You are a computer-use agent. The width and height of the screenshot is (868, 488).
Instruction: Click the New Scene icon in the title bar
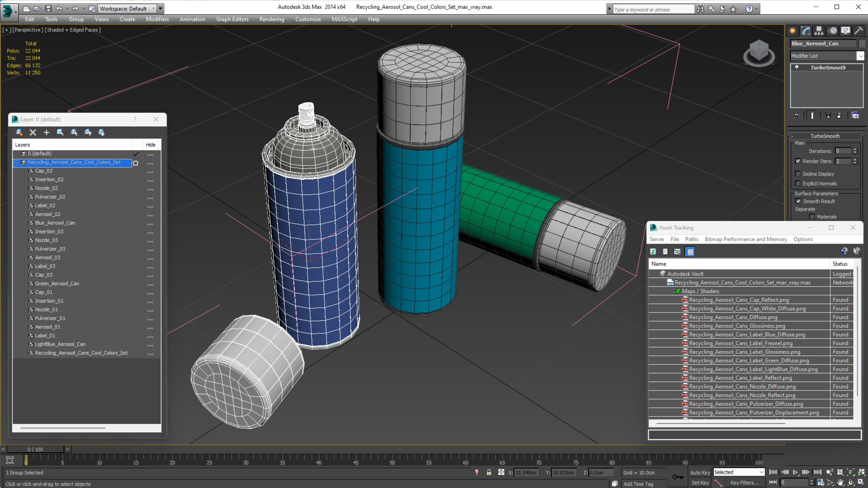tap(26, 9)
